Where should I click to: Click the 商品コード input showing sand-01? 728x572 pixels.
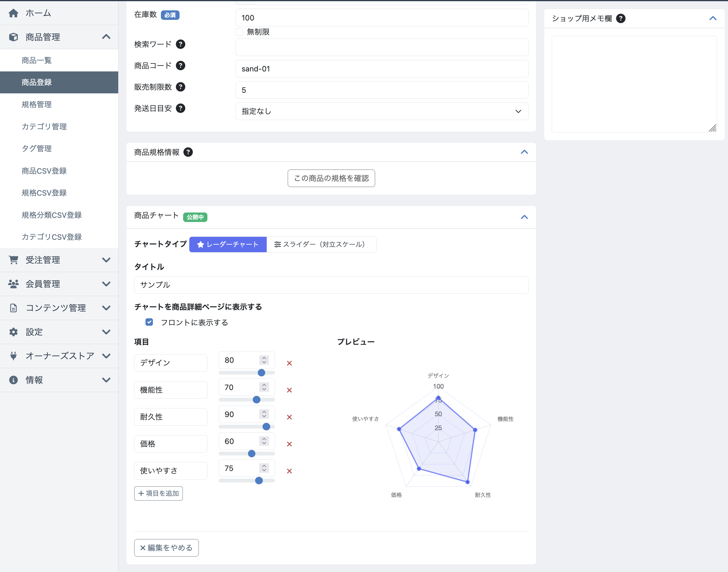382,69
